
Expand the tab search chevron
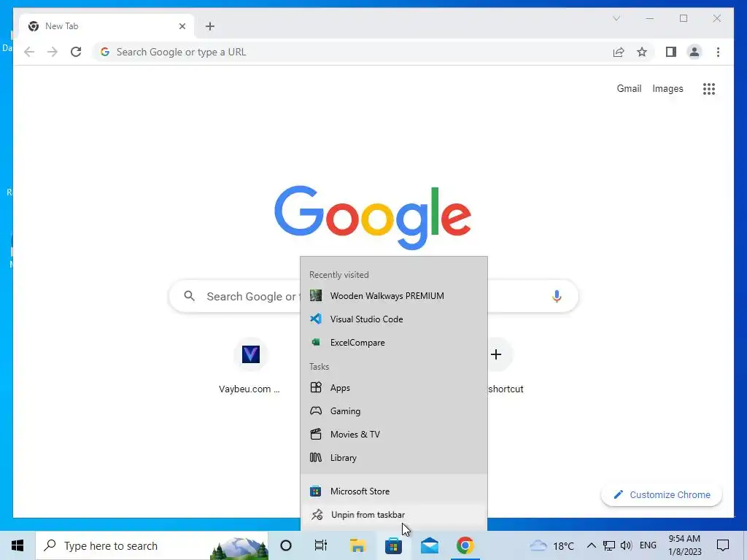pyautogui.click(x=616, y=18)
